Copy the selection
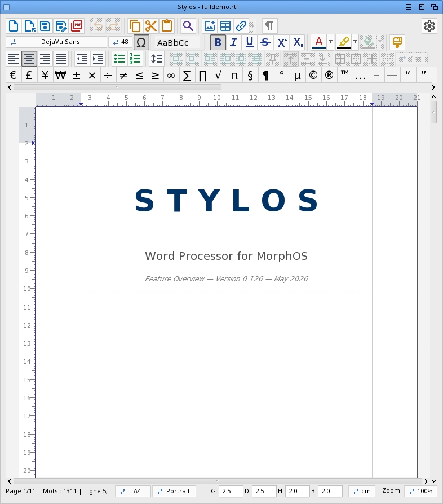This screenshot has height=504, width=443. pos(135,26)
